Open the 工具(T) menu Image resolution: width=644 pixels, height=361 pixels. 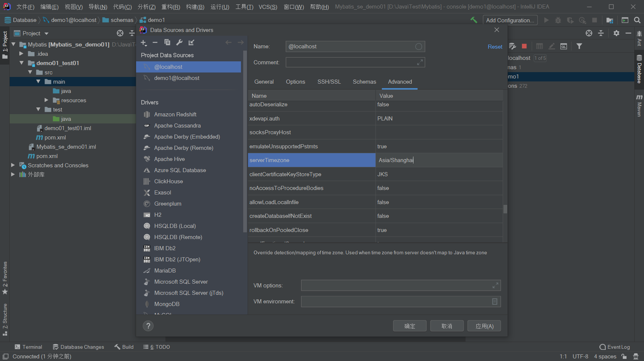tap(244, 7)
